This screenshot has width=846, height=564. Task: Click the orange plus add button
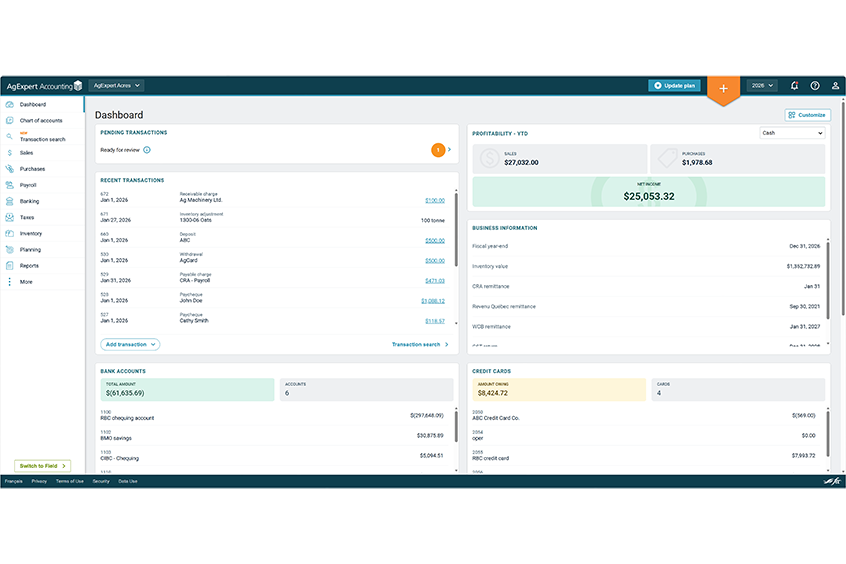(x=724, y=89)
